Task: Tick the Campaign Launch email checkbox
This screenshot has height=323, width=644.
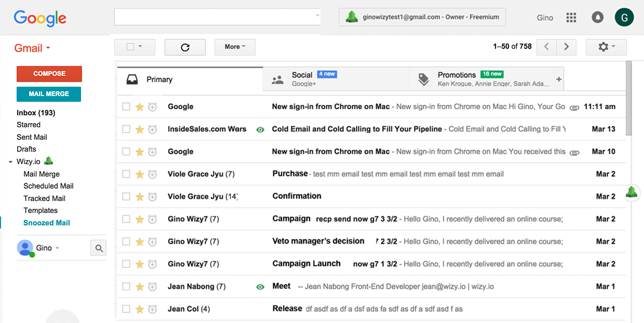Action: coord(126,264)
